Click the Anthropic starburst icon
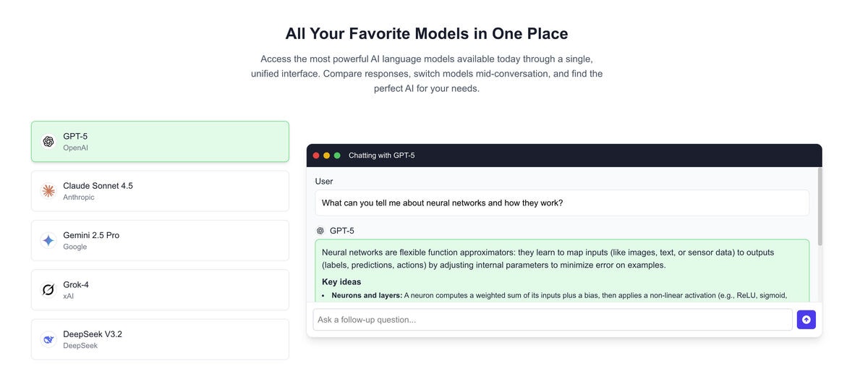The image size is (868, 382). pos(48,191)
